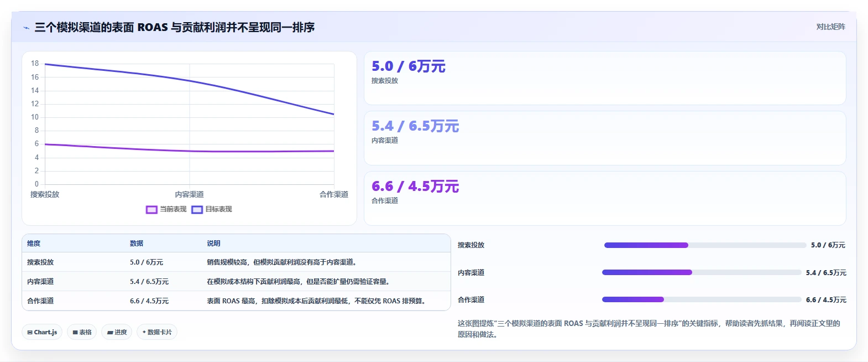Click the table cell 5.0 / 6万元
868x362 pixels.
[147, 262]
